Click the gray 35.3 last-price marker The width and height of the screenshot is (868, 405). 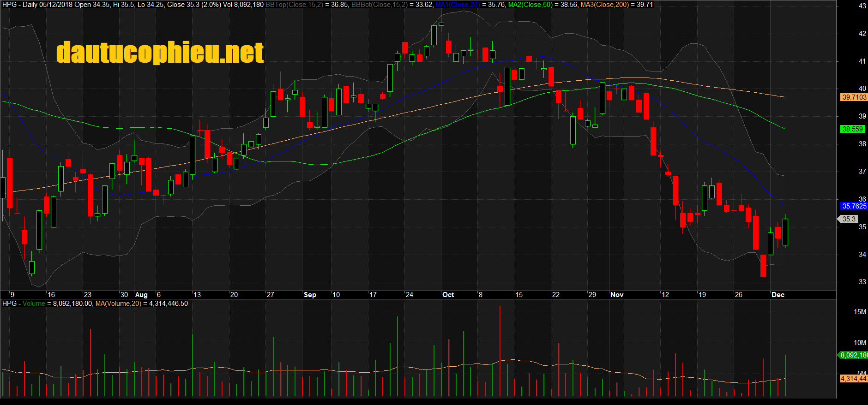pyautogui.click(x=849, y=219)
